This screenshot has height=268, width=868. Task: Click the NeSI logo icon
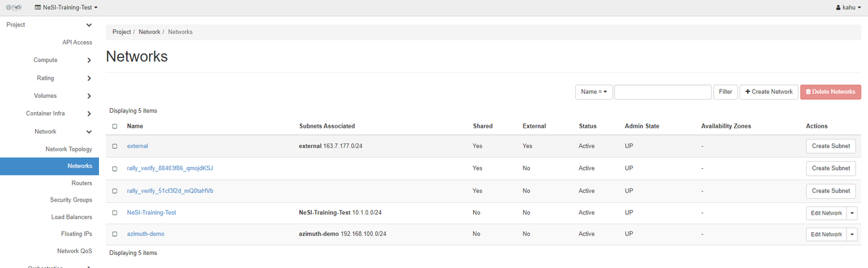14,8
